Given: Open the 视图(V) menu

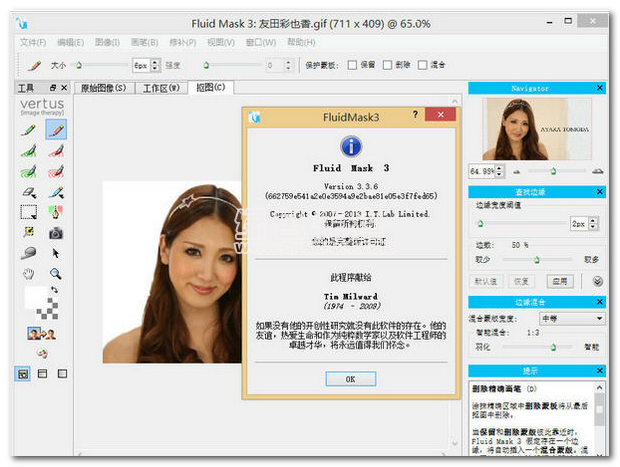Looking at the screenshot, I should pyautogui.click(x=221, y=42).
